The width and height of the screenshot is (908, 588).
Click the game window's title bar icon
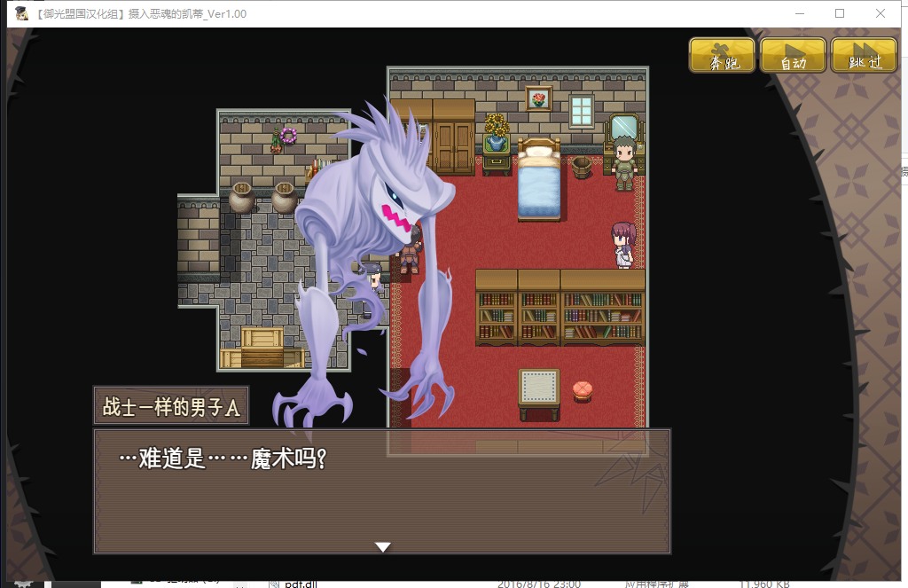coord(22,13)
